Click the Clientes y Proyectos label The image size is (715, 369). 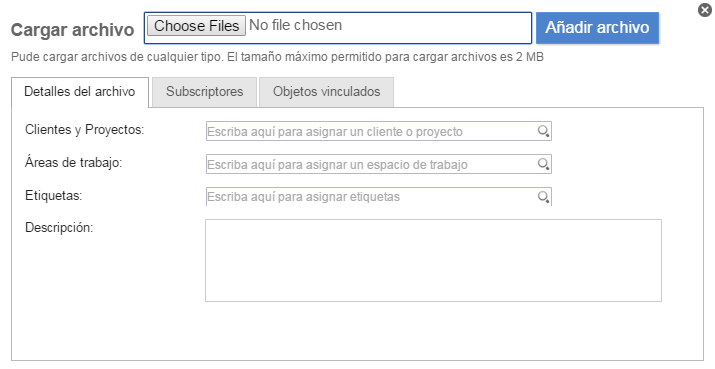pos(84,130)
